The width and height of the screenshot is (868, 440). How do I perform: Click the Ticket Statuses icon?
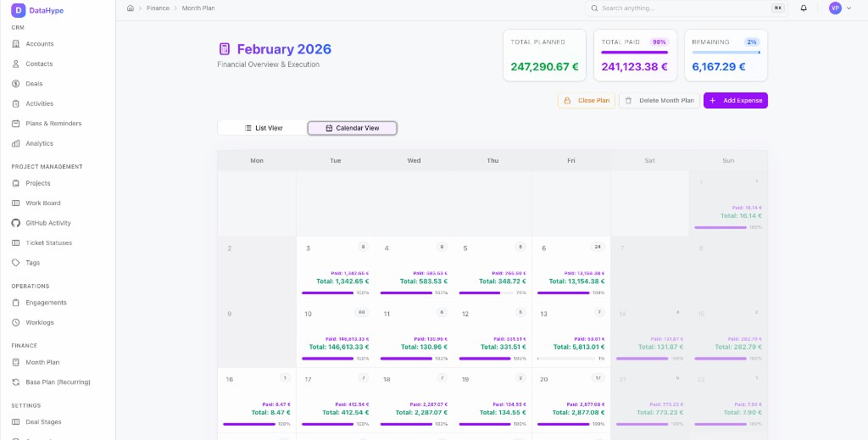15,243
